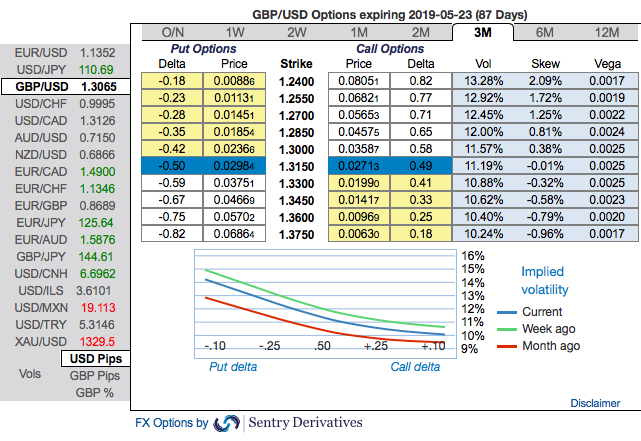The height and width of the screenshot is (441, 641).
Task: Click the Vols label in sidebar
Action: [30, 374]
